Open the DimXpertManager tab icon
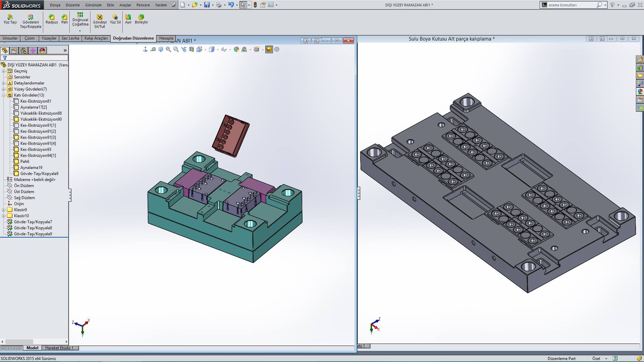This screenshot has width=644, height=362. [x=33, y=51]
